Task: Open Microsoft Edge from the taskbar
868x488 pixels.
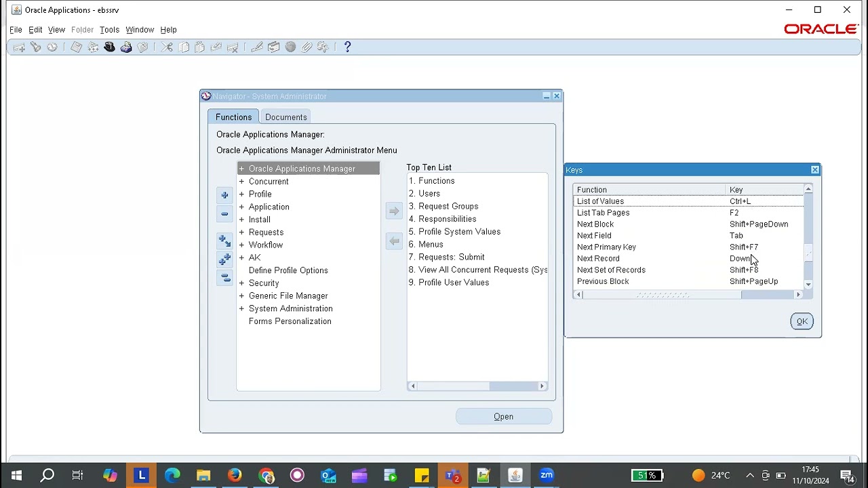Action: click(x=172, y=475)
